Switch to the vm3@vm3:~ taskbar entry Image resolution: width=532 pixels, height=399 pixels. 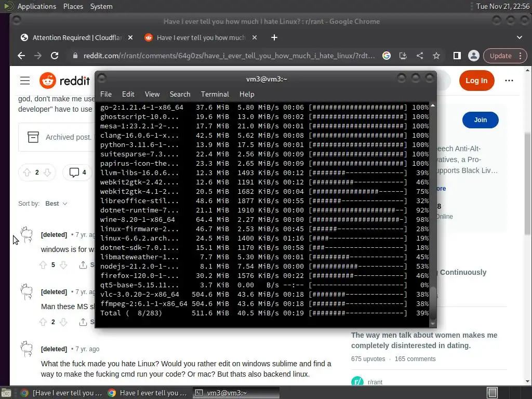[x=236, y=393]
